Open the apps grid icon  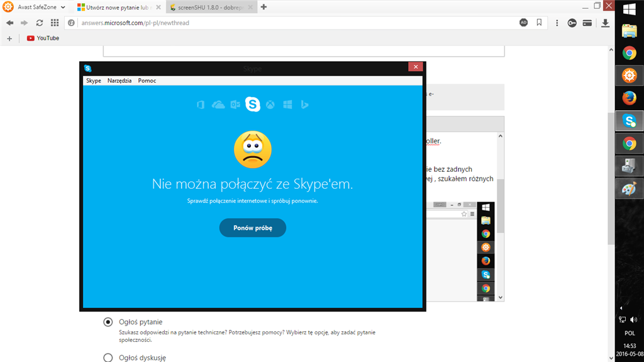[x=55, y=23]
